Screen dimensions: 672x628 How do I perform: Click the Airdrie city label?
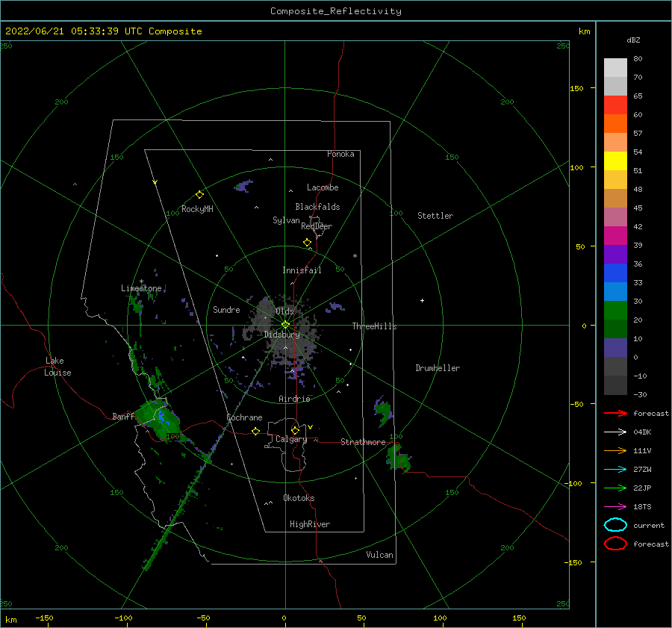click(x=294, y=399)
